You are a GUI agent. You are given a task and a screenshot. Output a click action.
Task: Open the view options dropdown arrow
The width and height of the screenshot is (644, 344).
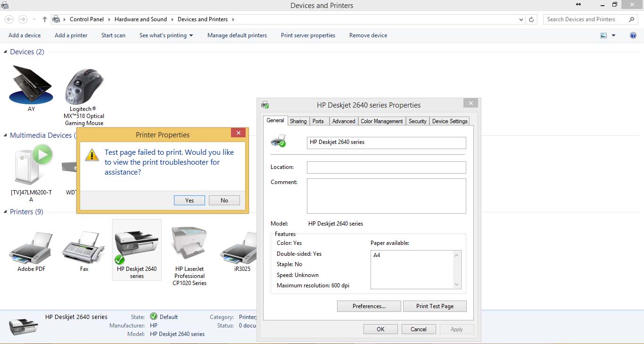613,35
